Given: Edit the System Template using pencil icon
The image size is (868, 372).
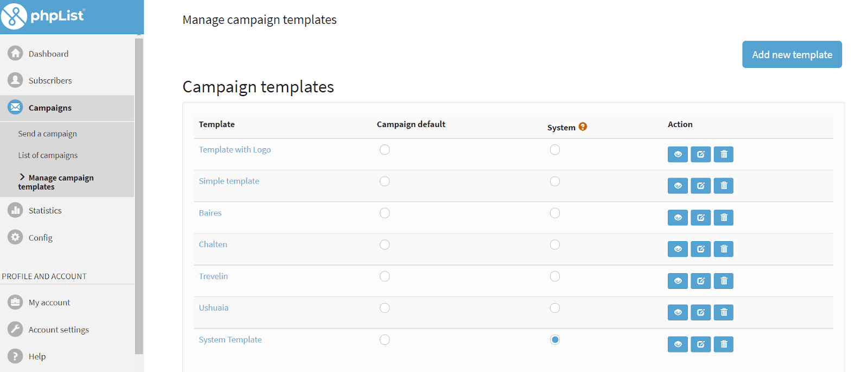Looking at the screenshot, I should point(700,344).
